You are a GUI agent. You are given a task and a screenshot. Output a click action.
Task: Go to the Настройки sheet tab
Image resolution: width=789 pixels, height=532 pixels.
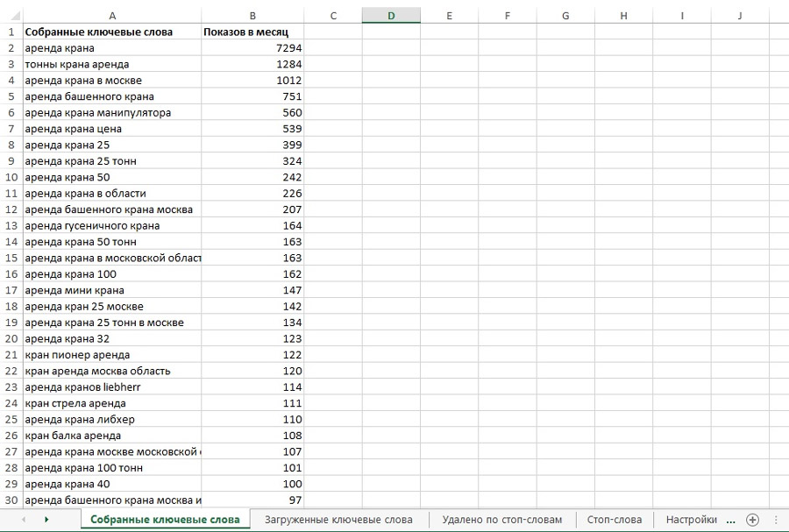click(x=692, y=520)
